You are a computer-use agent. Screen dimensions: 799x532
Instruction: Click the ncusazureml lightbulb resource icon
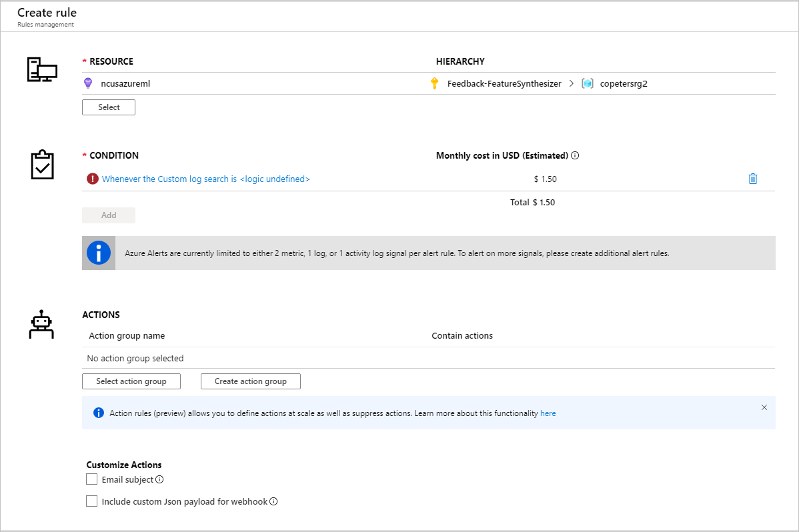pyautogui.click(x=87, y=83)
